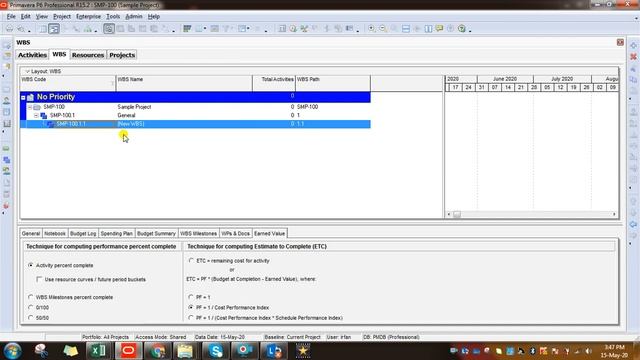640x360 pixels.
Task: Click the WBS Name column header
Action: 184,83
